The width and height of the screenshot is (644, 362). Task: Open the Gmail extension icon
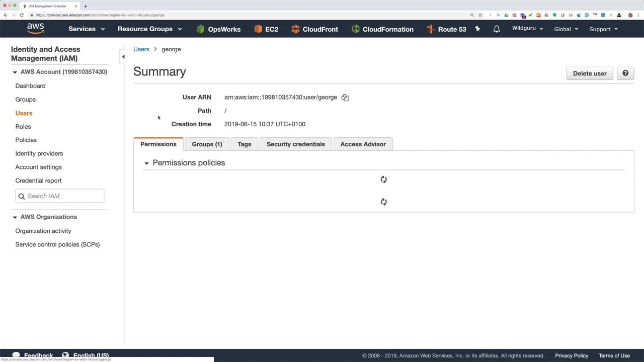tap(514, 15)
